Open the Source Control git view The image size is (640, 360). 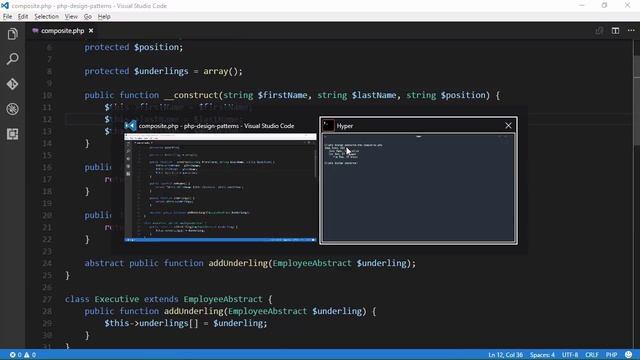pyautogui.click(x=12, y=84)
